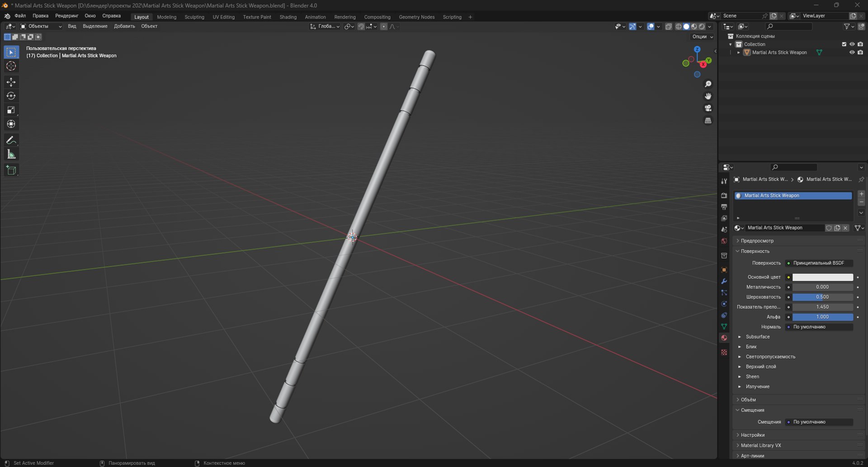Open the Рендеринг menu
The image size is (868, 467).
click(x=67, y=16)
